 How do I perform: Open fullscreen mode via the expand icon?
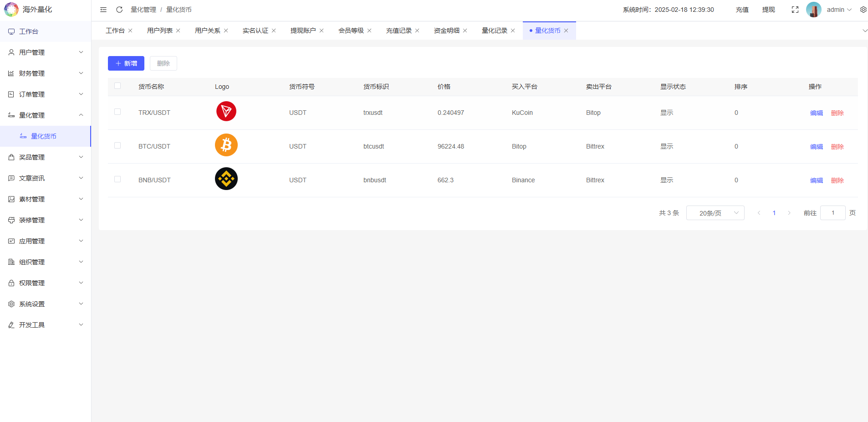point(795,9)
